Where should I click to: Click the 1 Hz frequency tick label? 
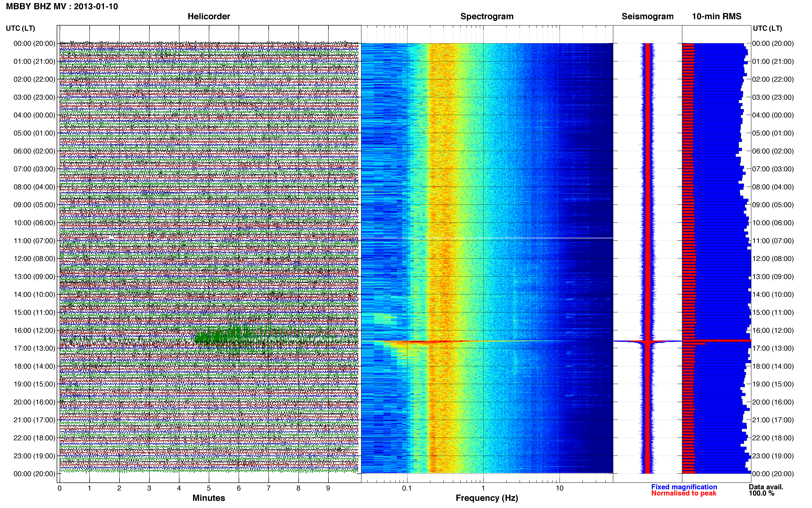(483, 488)
